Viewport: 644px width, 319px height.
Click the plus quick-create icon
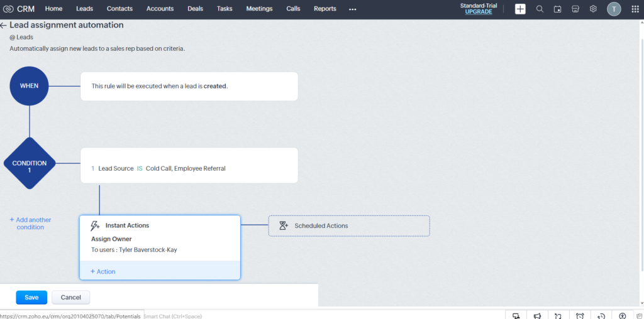pos(520,9)
